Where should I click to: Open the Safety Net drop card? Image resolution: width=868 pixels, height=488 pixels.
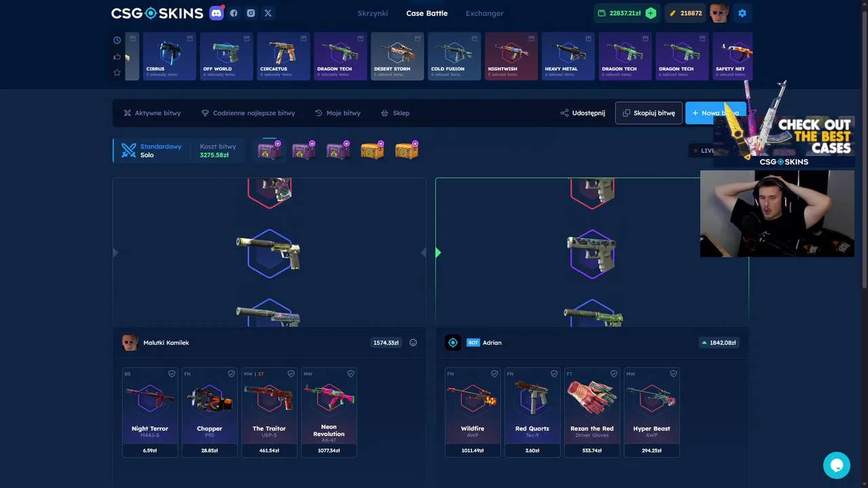pyautogui.click(x=732, y=56)
